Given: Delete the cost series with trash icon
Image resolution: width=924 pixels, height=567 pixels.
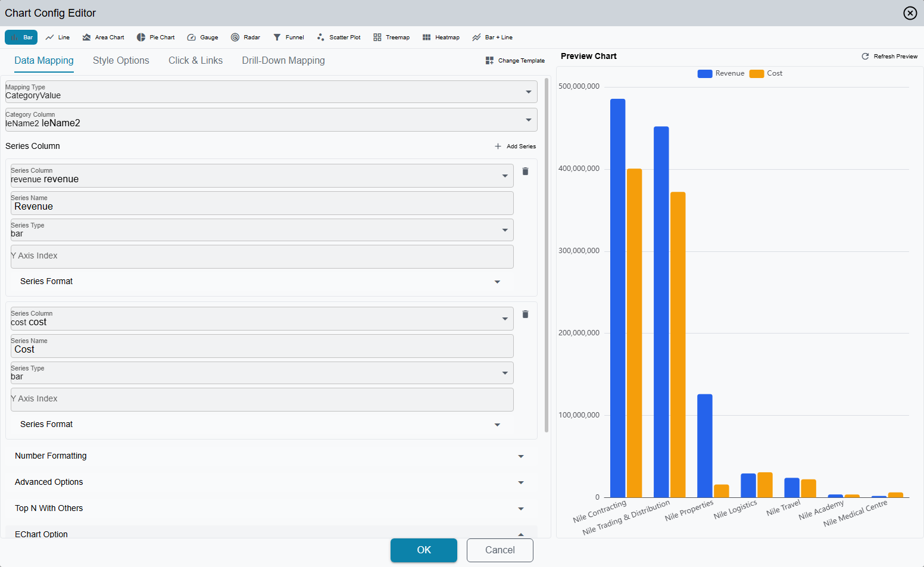Looking at the screenshot, I should 525,314.
